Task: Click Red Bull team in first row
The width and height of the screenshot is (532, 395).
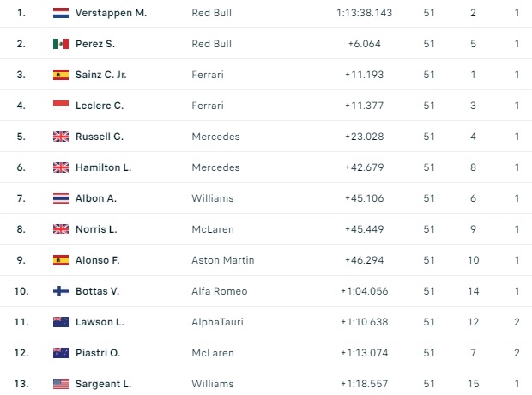Action: click(212, 13)
